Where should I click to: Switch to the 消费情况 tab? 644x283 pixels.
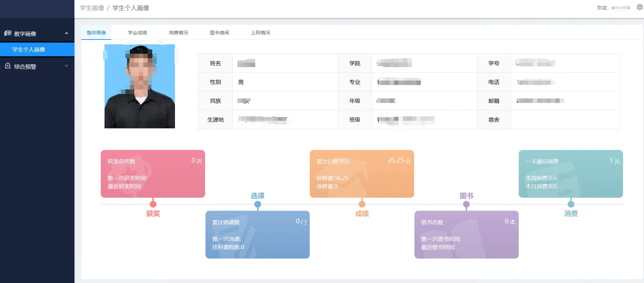coord(178,33)
